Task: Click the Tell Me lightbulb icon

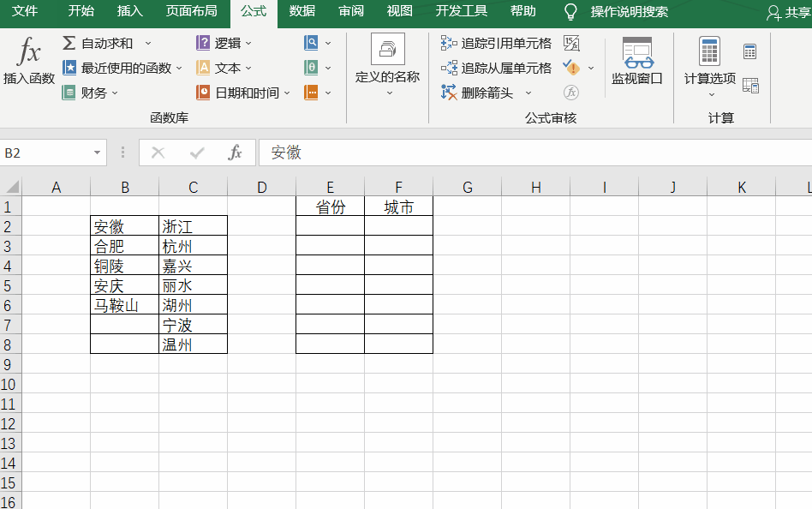Action: (570, 11)
